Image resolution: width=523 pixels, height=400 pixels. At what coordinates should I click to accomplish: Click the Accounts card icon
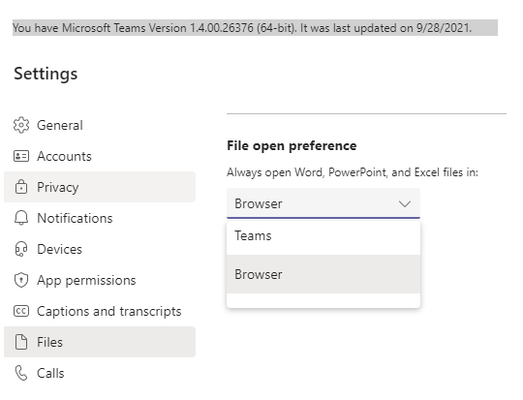point(21,156)
